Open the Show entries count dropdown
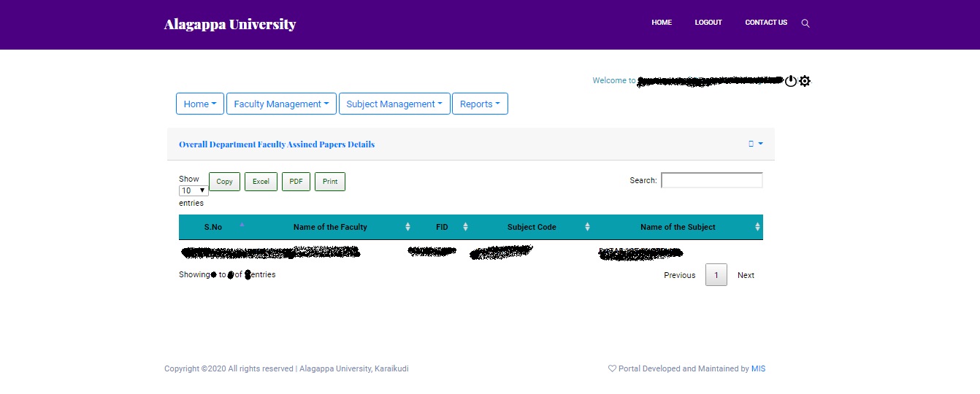This screenshot has height=394, width=980. pyautogui.click(x=194, y=190)
